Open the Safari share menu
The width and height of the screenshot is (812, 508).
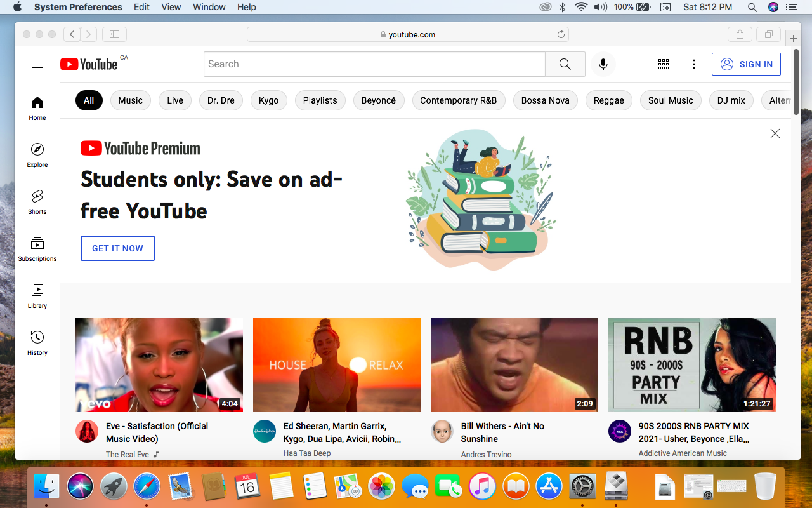740,34
